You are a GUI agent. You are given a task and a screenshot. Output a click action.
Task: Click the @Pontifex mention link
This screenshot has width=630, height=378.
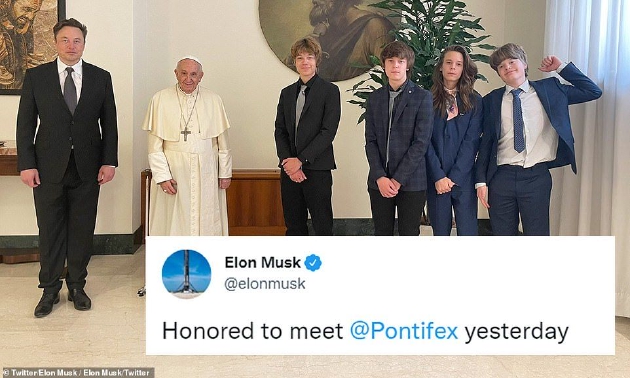coord(404,331)
